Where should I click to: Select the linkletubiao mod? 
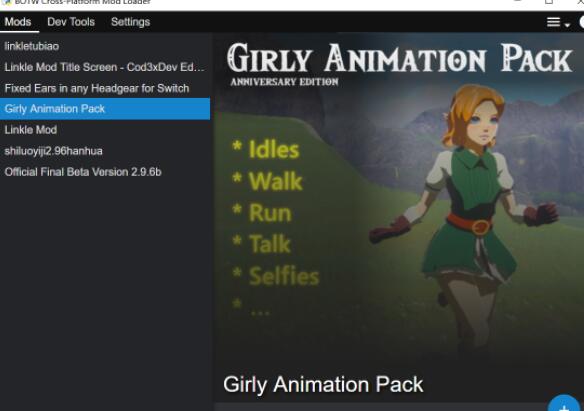(105, 46)
